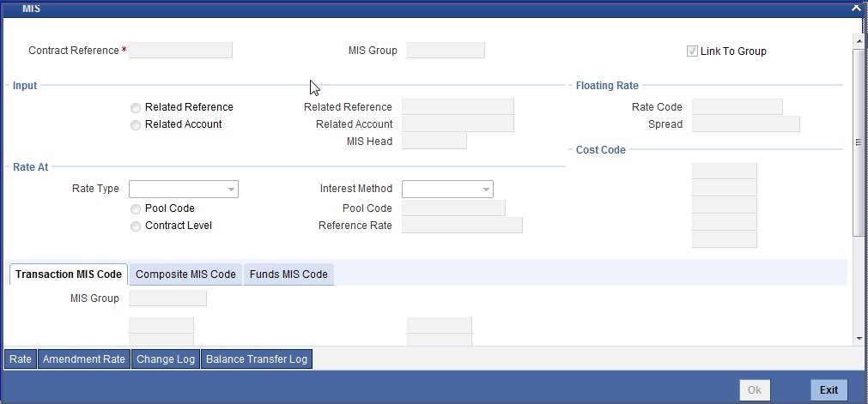Click the Related Reference text field
This screenshot has height=404, width=868.
coord(458,107)
